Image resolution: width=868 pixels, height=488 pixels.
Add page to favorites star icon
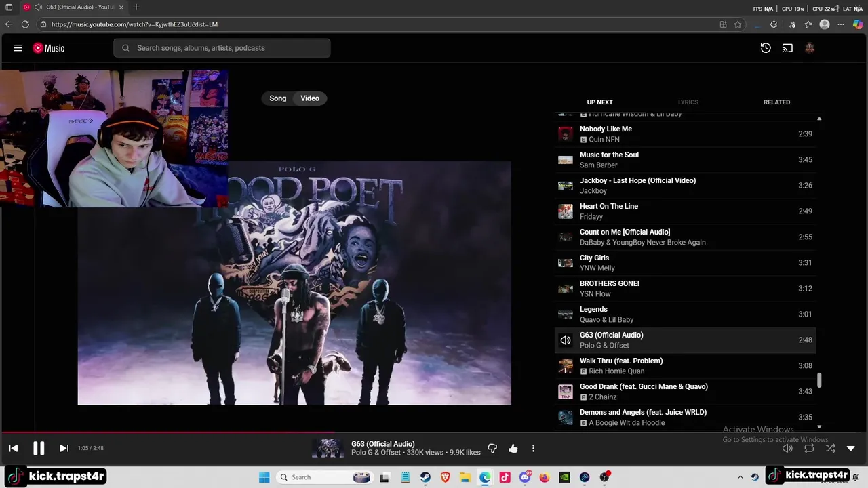(x=738, y=24)
